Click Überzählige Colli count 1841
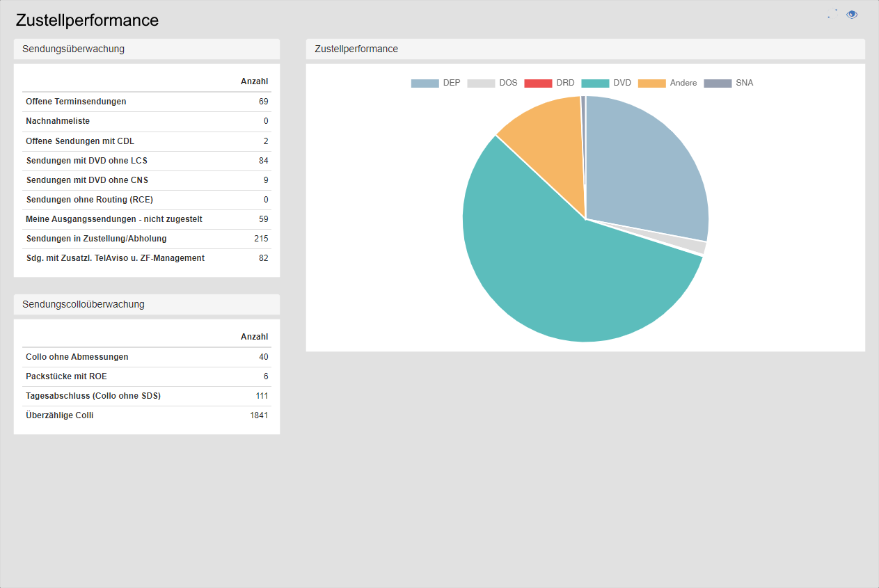This screenshot has height=588, width=879. click(259, 415)
